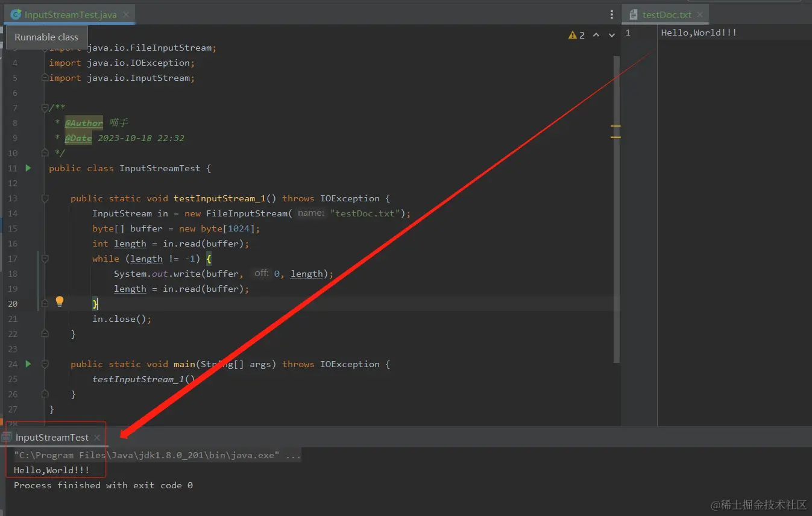Click 'int length = in.read(buffer);' line
The image size is (812, 516).
[x=171, y=244]
